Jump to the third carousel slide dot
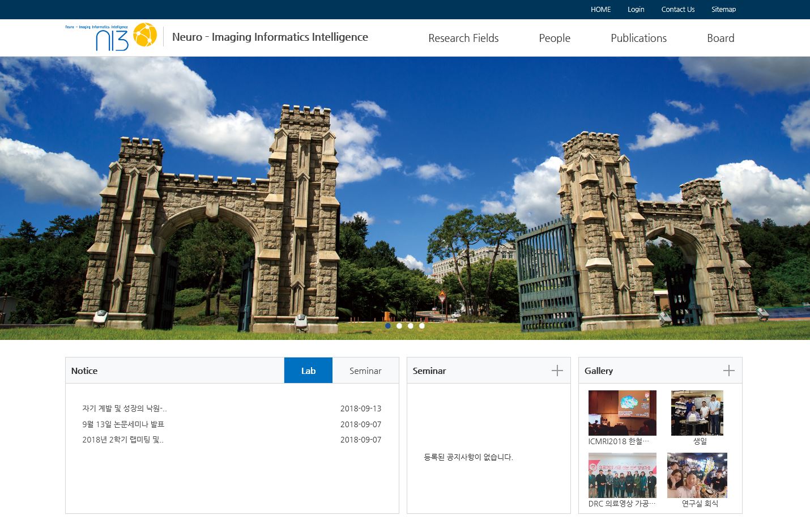This screenshot has height=532, width=810. (411, 326)
